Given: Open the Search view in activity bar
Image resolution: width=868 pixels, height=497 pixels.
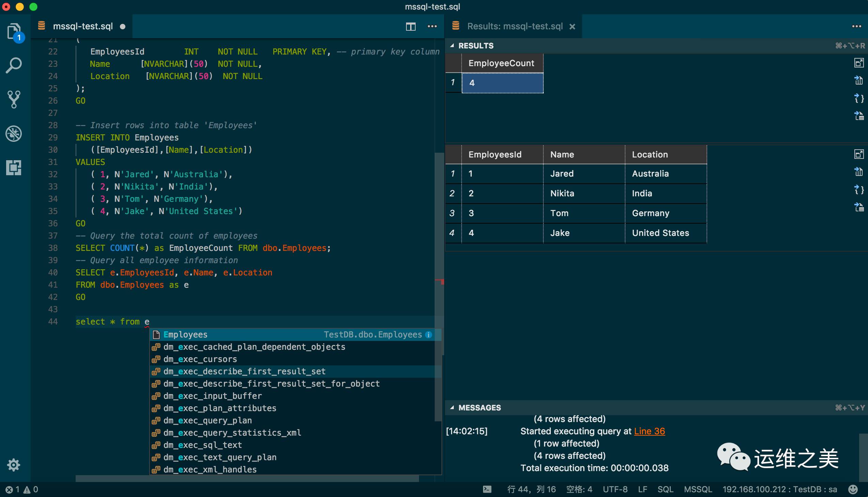Looking at the screenshot, I should [14, 65].
